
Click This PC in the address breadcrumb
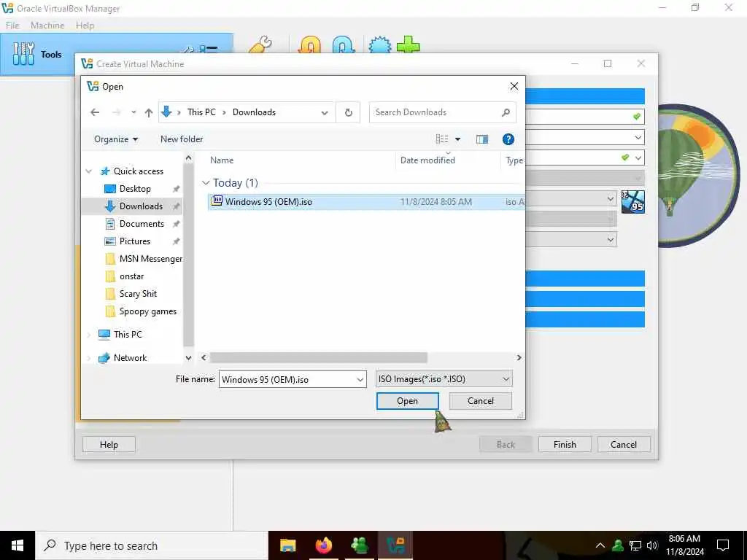tap(201, 112)
